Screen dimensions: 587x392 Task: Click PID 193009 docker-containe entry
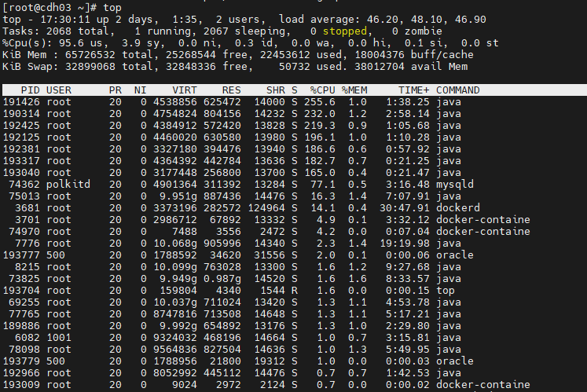[21, 385]
